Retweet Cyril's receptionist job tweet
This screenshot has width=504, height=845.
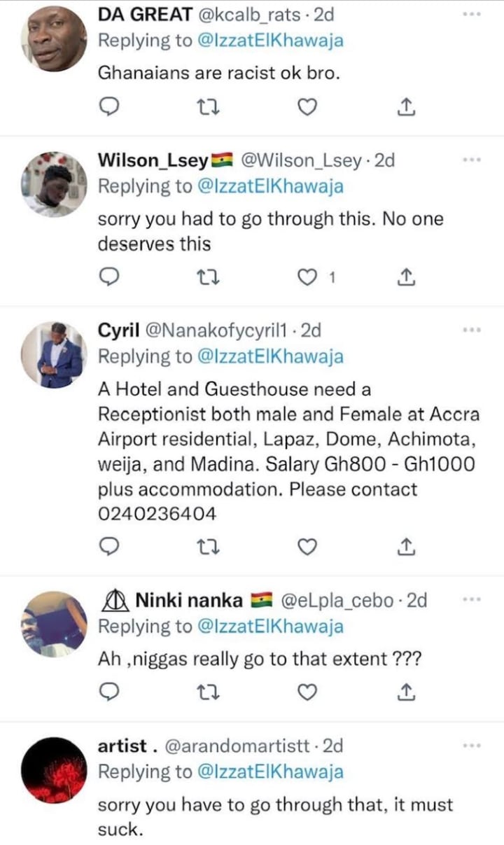pyautogui.click(x=206, y=546)
